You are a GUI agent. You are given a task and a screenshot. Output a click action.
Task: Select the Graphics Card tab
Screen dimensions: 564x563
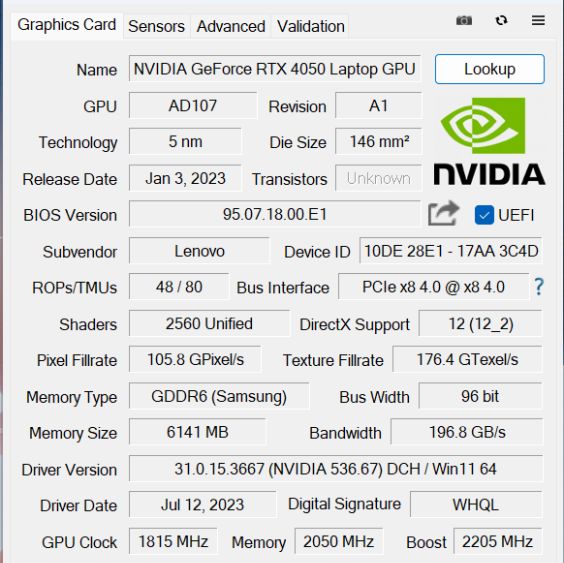click(67, 25)
